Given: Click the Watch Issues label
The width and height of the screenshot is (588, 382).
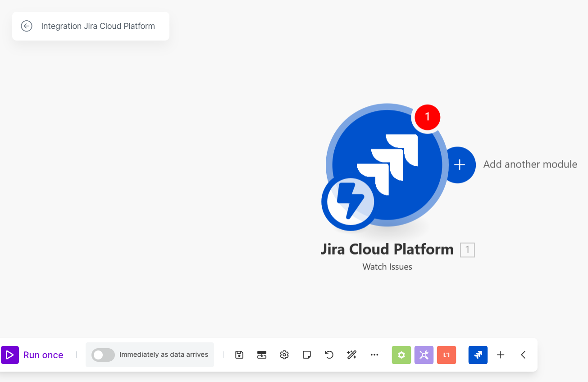Looking at the screenshot, I should [x=387, y=267].
